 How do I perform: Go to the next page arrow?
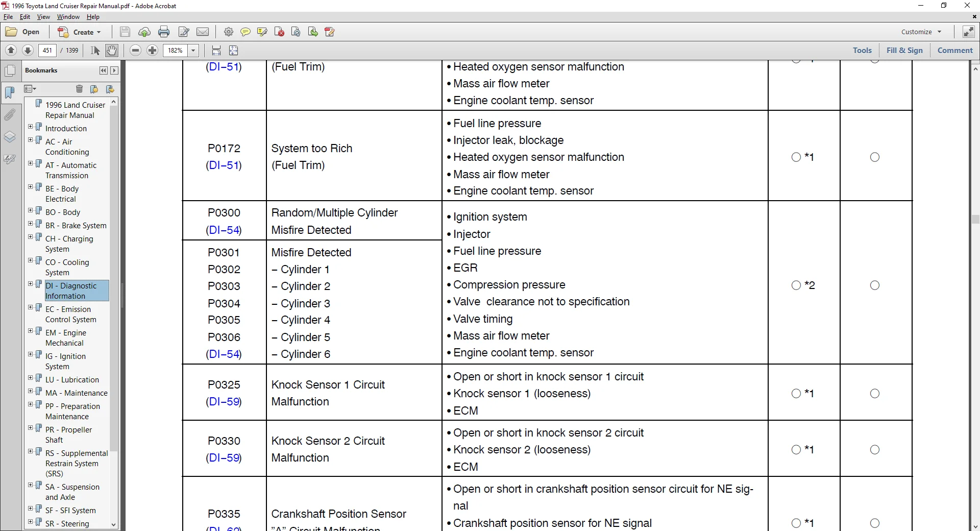[28, 51]
